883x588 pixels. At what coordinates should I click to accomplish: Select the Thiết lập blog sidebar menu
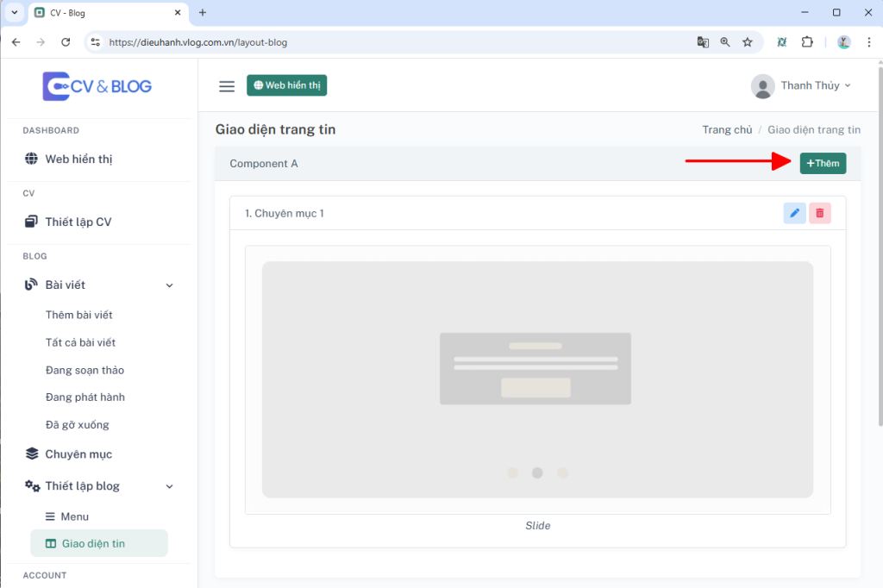82,486
